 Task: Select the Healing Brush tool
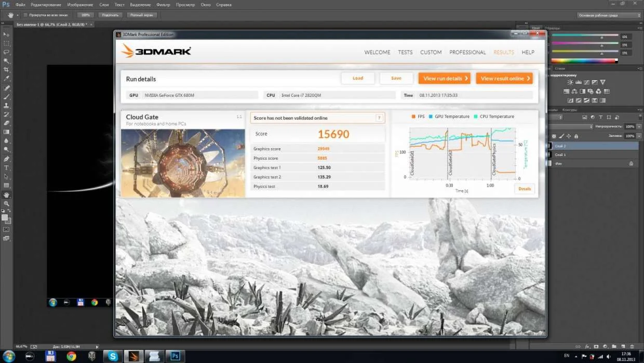point(7,88)
